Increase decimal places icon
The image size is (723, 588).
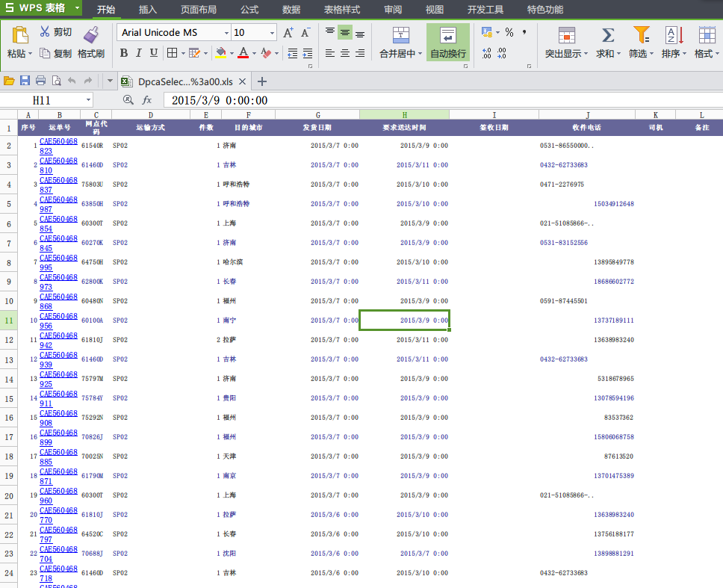pos(486,53)
